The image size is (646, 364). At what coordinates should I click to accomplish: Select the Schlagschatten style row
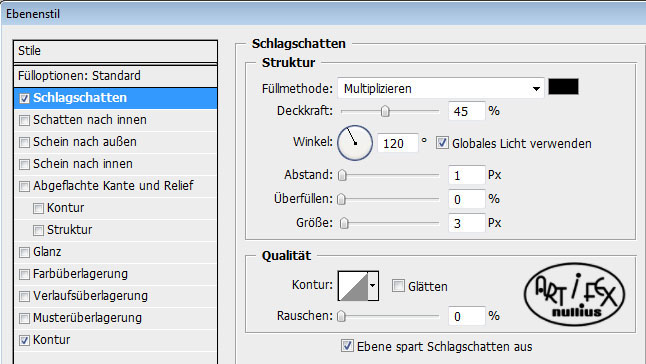click(115, 98)
